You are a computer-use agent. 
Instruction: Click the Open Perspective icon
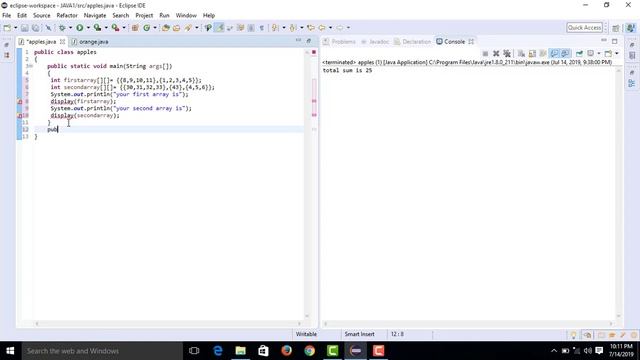click(616, 28)
